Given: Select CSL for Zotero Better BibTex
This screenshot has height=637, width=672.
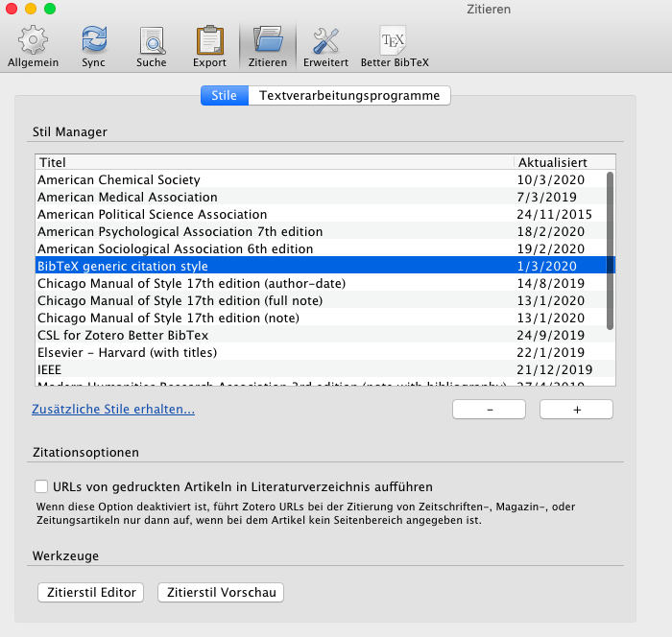Looking at the screenshot, I should pos(324,335).
